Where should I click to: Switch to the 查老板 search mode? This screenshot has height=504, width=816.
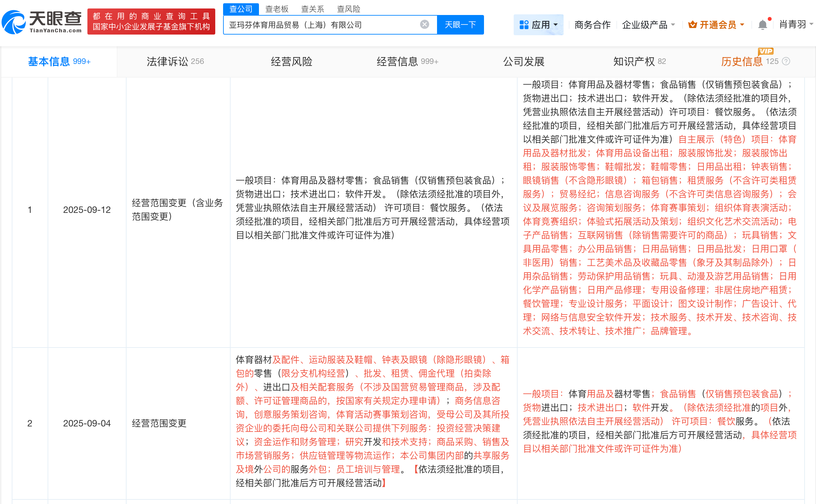[x=277, y=9]
